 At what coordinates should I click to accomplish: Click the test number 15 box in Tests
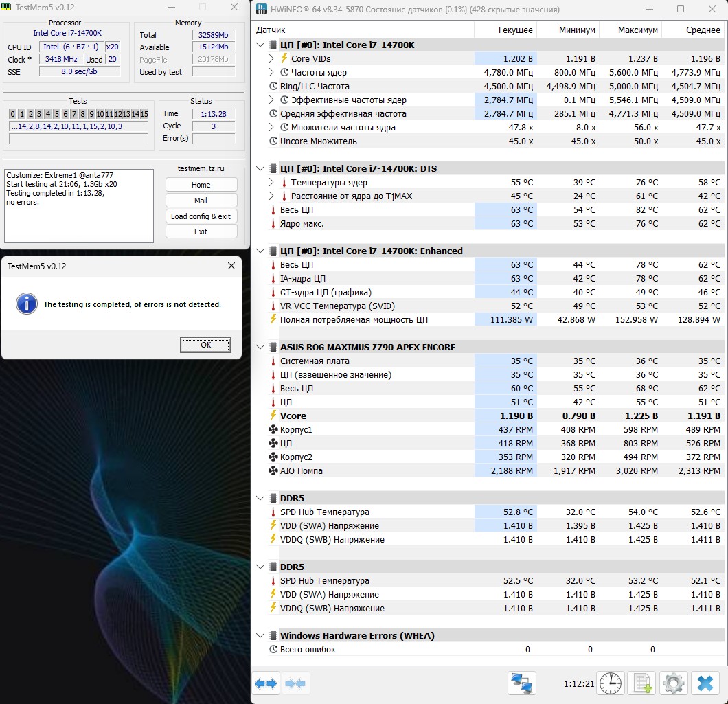(x=144, y=114)
